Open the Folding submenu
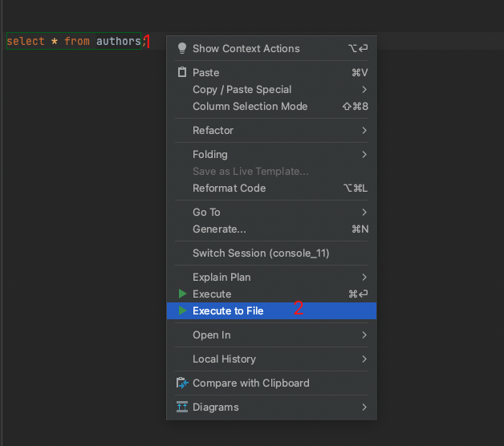The image size is (504, 446). [x=364, y=154]
